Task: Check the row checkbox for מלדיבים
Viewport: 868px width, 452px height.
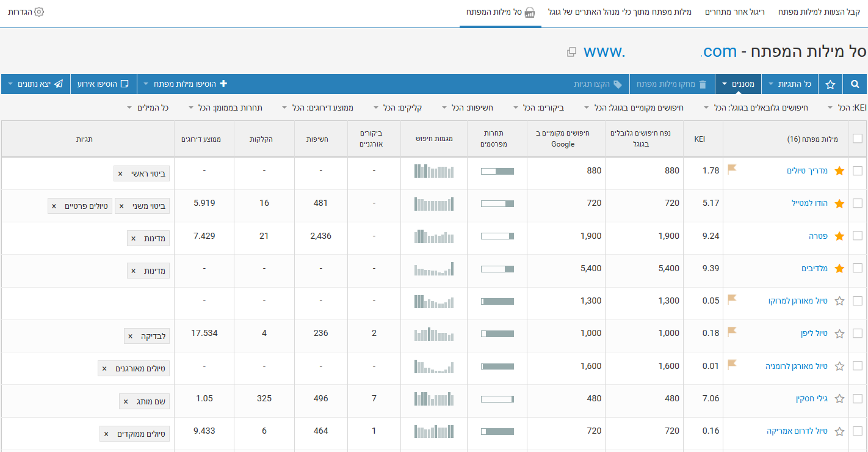Action: [x=858, y=268]
